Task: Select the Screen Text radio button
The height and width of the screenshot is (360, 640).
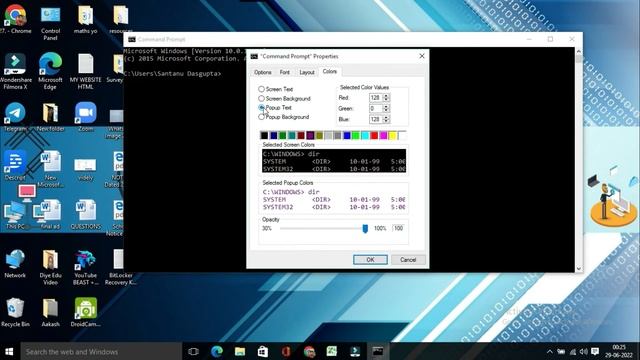Action: [261, 89]
